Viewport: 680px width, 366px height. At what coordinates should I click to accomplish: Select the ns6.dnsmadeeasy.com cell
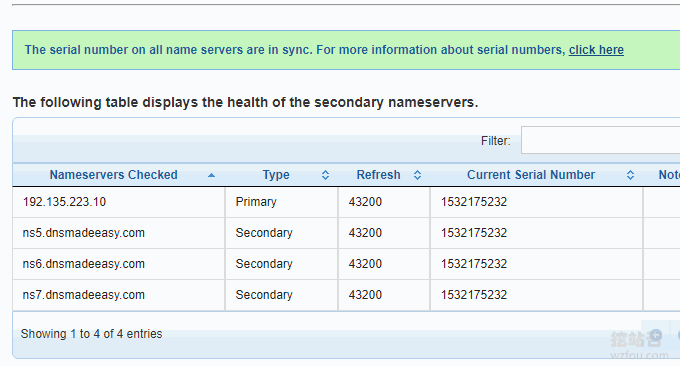(119, 264)
